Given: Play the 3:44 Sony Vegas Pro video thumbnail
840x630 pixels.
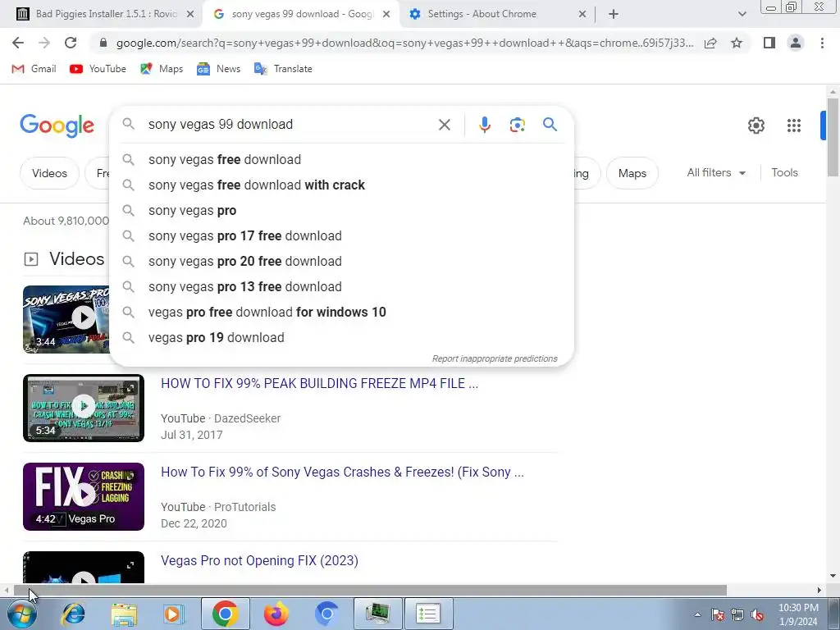Looking at the screenshot, I should click(x=66, y=319).
